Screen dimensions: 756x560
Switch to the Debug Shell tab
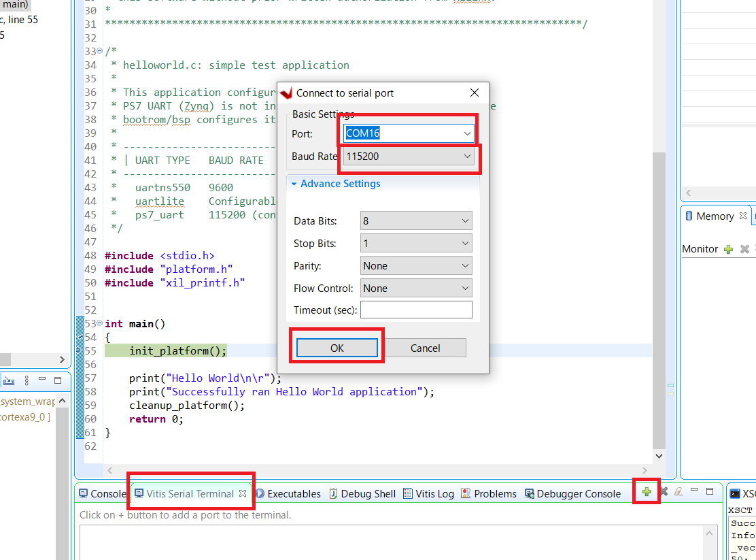[x=362, y=494]
